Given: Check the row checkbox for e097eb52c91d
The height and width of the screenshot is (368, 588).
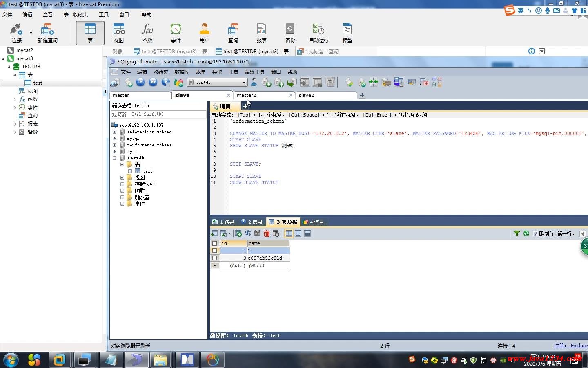Looking at the screenshot, I should (x=215, y=258).
